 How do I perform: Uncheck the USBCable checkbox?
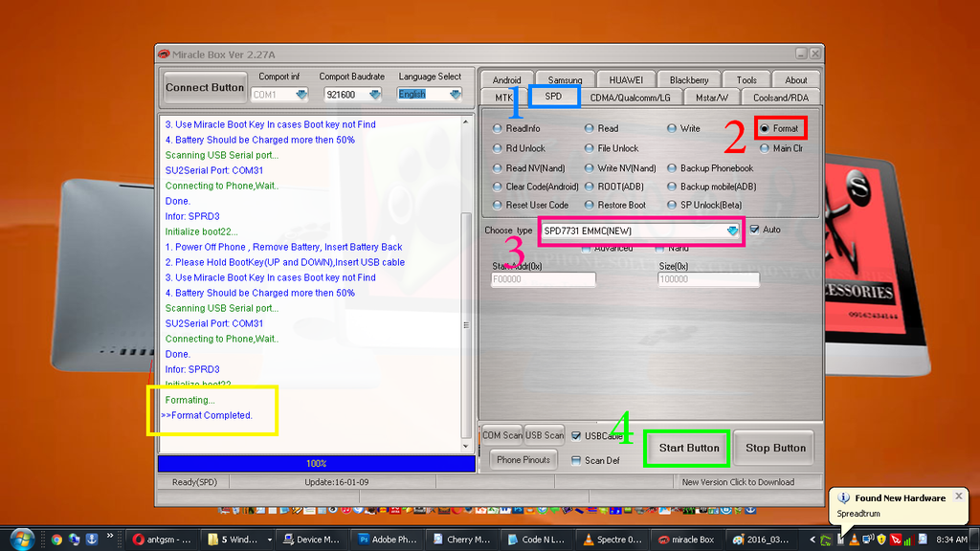pos(576,436)
